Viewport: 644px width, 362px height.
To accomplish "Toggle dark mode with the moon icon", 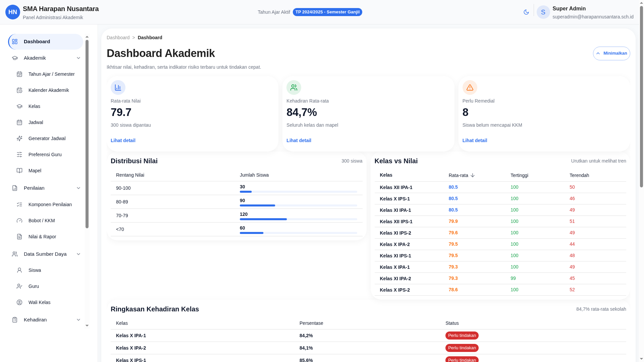I will click(526, 12).
